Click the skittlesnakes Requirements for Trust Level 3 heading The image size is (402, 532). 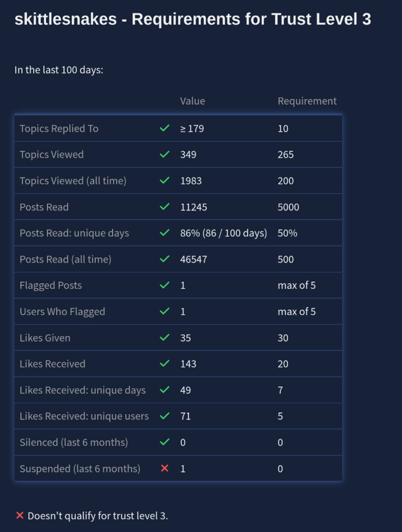click(x=193, y=19)
